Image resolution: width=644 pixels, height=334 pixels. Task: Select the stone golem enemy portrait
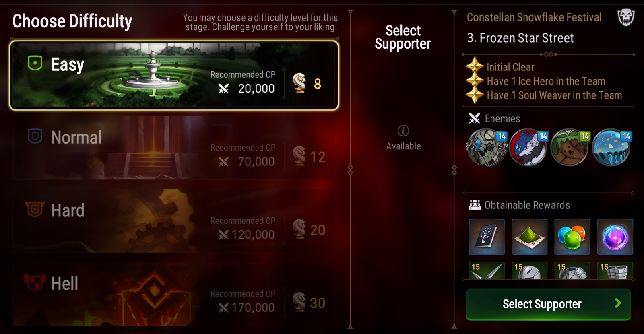pos(487,147)
